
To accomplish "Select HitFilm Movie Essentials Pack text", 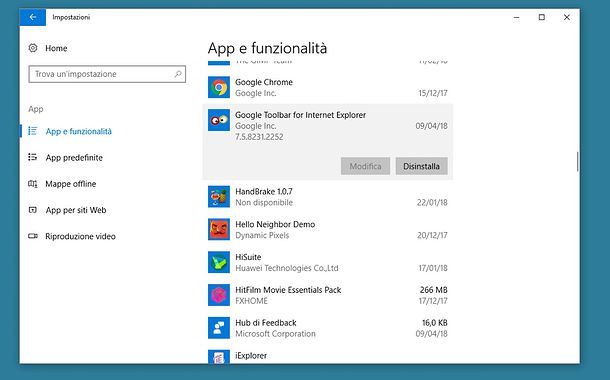I will 288,290.
